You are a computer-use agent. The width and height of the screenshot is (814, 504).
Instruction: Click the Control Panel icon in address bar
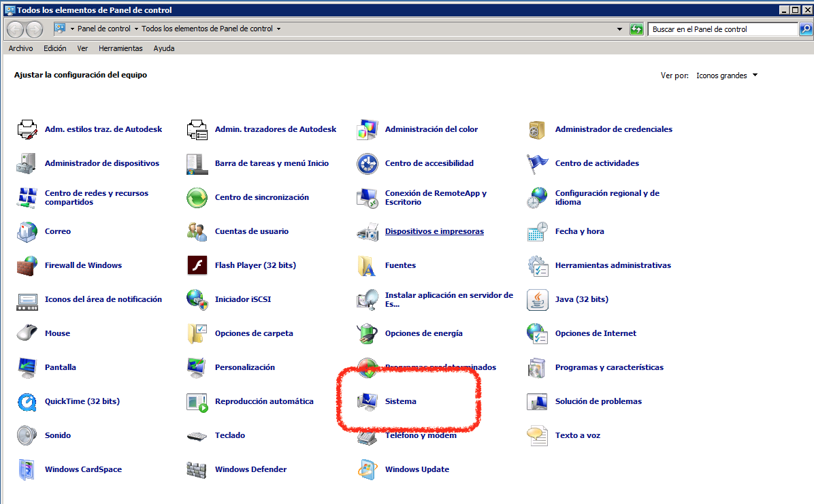[x=60, y=29]
